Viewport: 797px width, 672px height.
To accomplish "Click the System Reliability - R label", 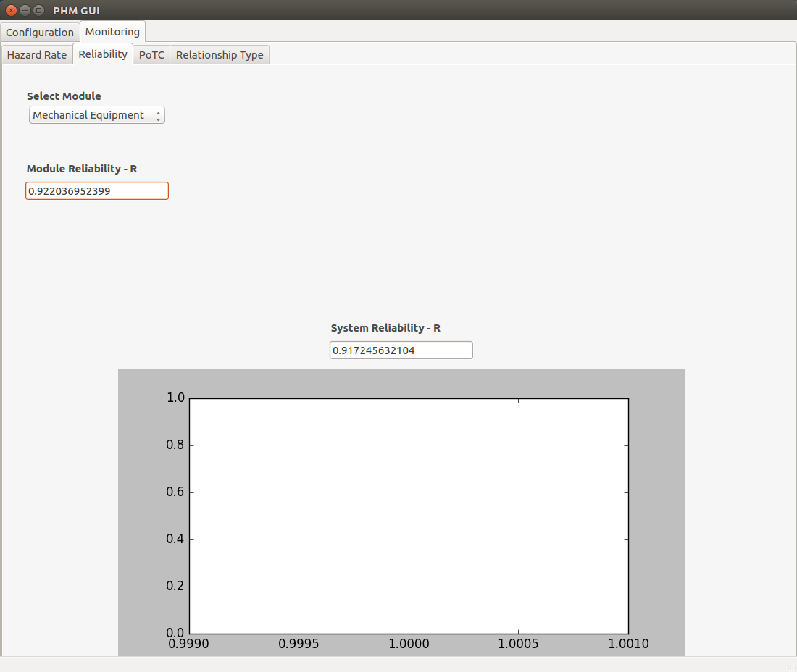I will pos(385,328).
